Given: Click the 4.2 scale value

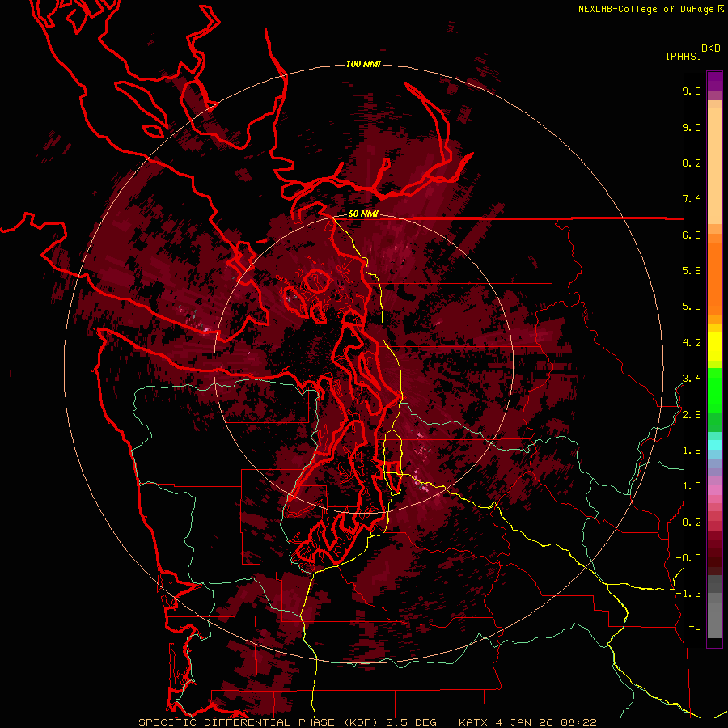Looking at the screenshot, I should coord(692,343).
